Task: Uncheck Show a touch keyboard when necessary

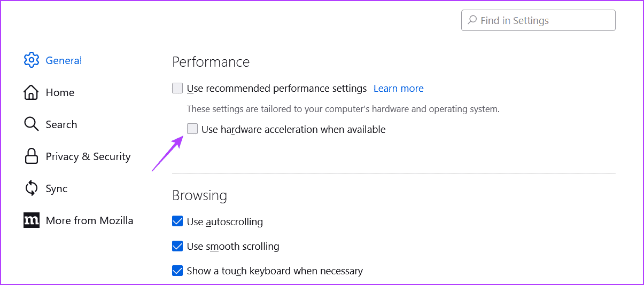Action: (x=177, y=271)
